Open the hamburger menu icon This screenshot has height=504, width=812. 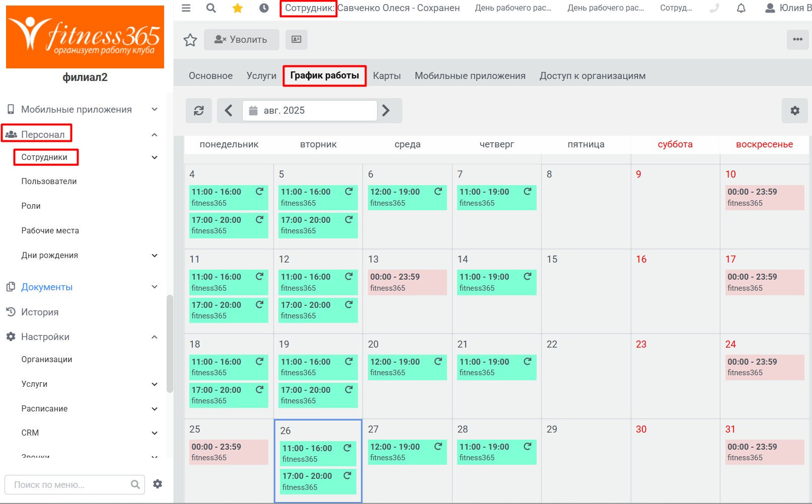click(186, 8)
